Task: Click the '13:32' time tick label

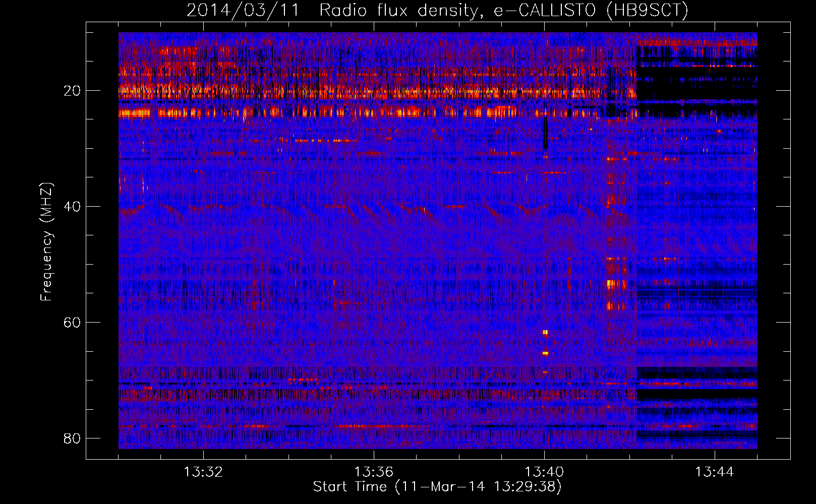Action: click(x=203, y=472)
